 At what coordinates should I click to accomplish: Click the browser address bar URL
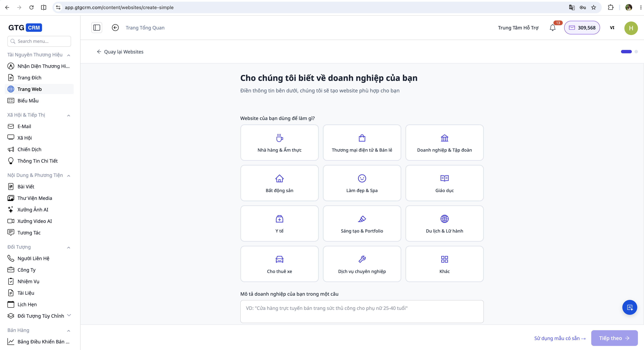tap(119, 7)
